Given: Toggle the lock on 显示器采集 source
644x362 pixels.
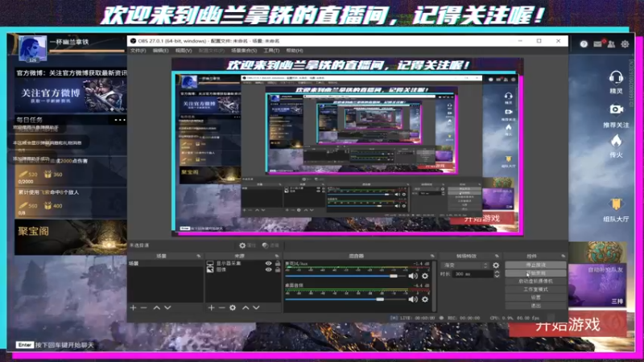Looking at the screenshot, I should pos(278,264).
